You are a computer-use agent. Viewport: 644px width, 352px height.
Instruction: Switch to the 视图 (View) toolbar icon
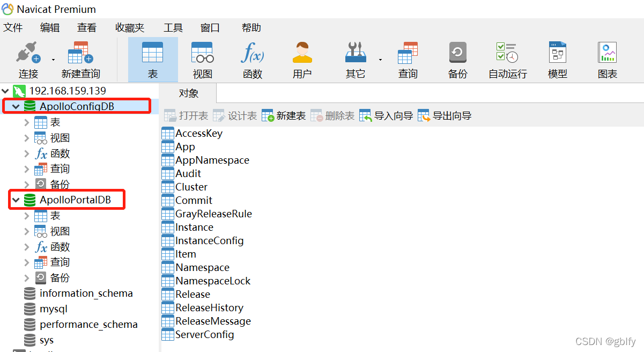tap(203, 60)
